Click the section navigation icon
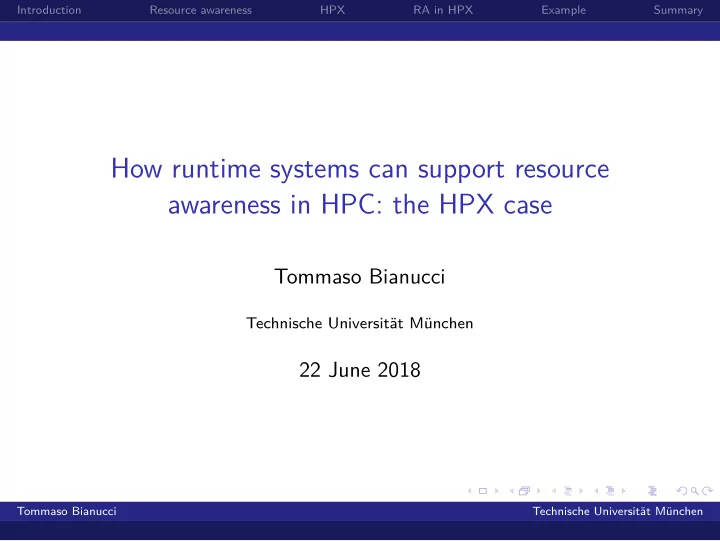Image resolution: width=720 pixels, height=541 pixels. [x=610, y=491]
